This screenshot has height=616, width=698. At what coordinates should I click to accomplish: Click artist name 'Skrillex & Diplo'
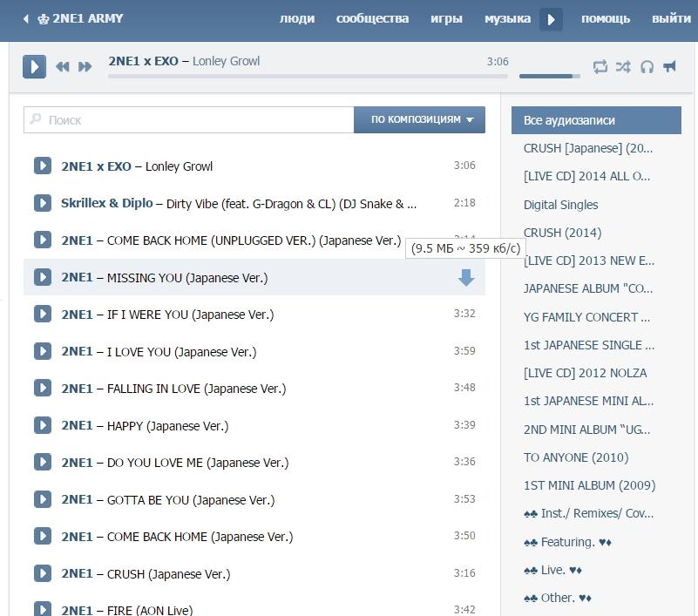[x=107, y=203]
